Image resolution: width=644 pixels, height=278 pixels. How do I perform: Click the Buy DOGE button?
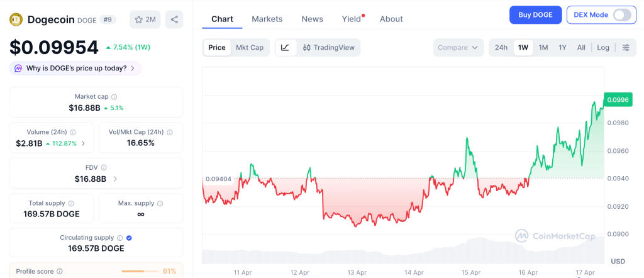coord(535,14)
